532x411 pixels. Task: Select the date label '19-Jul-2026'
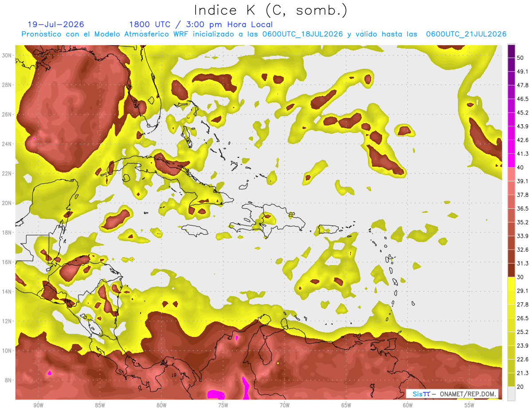pyautogui.click(x=55, y=24)
